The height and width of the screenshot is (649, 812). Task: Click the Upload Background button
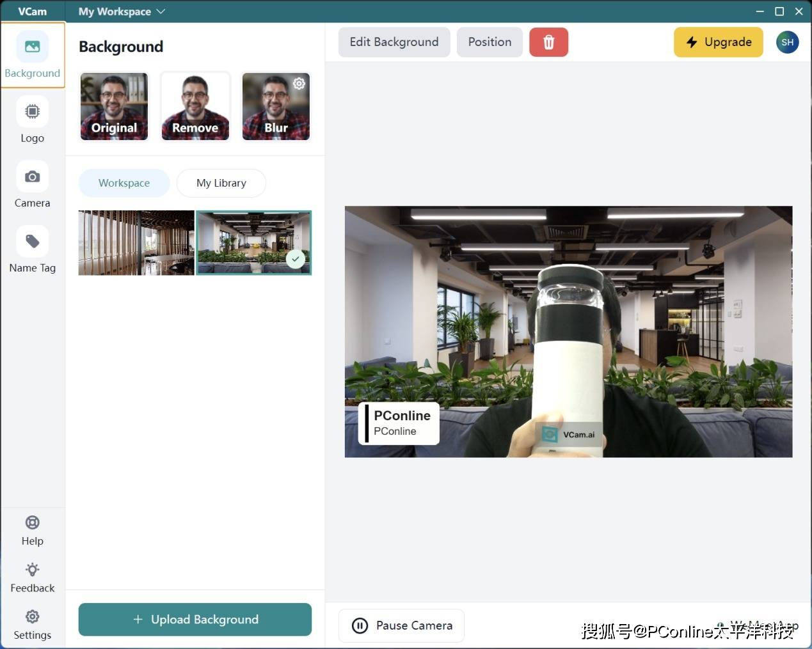195,620
